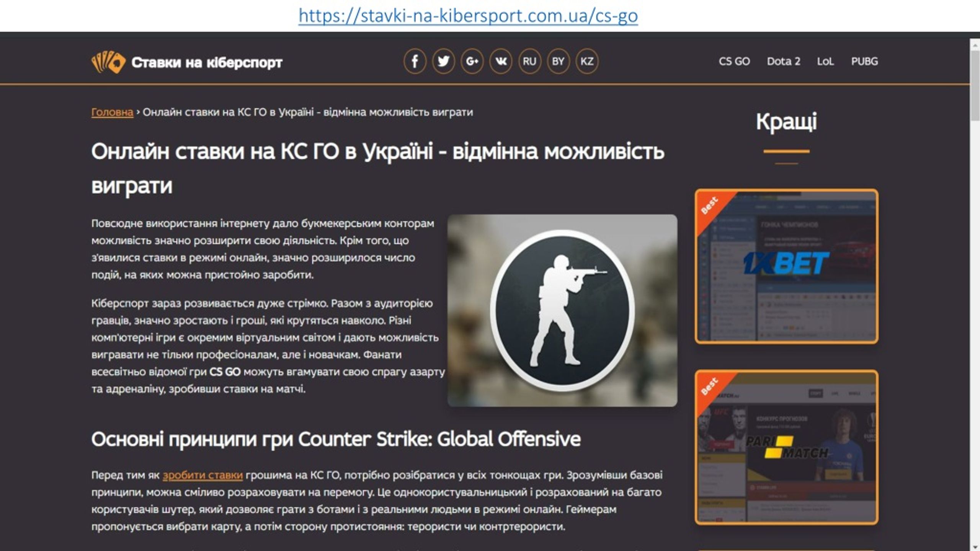
Task: Click the Основні принципи гри Counter Strike heading
Action: tap(336, 439)
